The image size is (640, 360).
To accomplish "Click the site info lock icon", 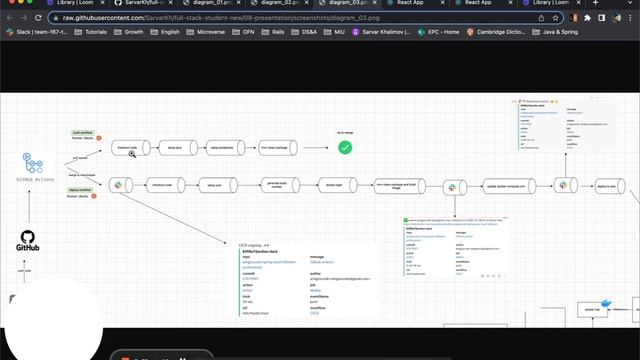I will pos(56,18).
